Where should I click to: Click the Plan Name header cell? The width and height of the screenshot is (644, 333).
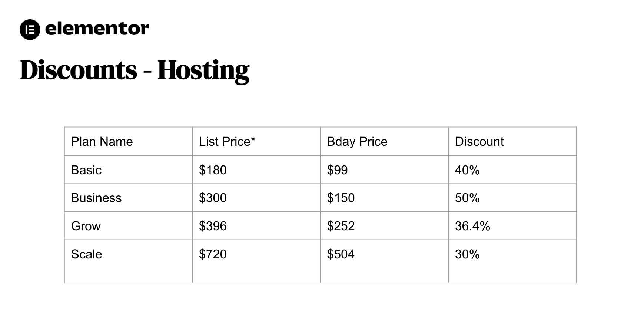point(128,141)
